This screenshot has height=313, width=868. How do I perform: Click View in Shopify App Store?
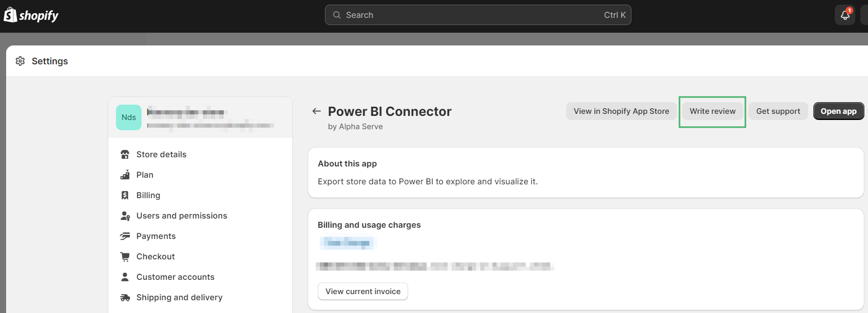click(x=621, y=111)
